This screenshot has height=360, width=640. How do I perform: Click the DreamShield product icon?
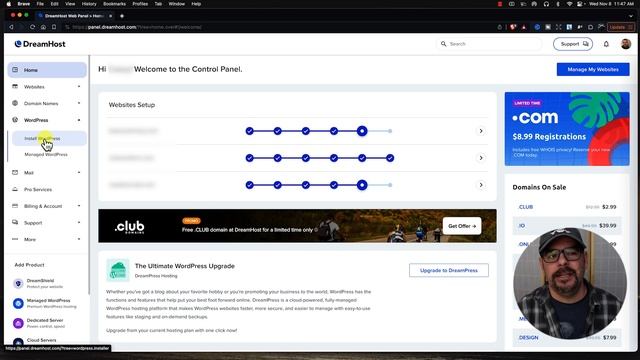click(x=18, y=283)
